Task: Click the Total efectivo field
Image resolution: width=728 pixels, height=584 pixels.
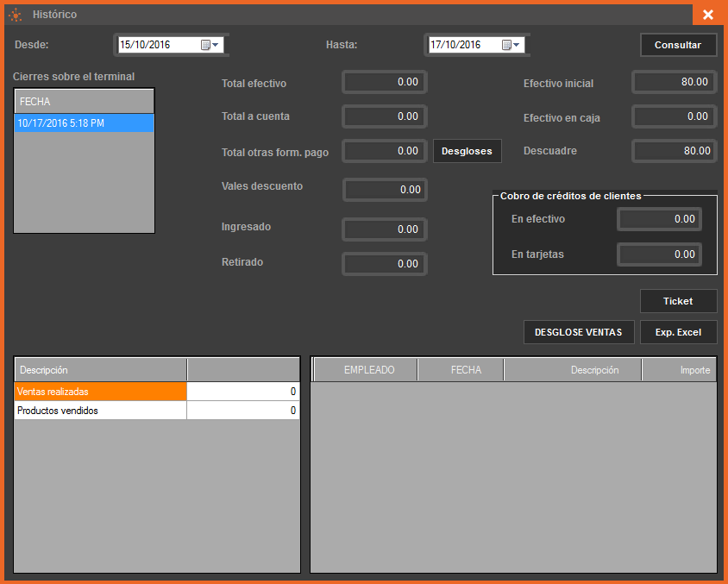Action: [x=385, y=82]
